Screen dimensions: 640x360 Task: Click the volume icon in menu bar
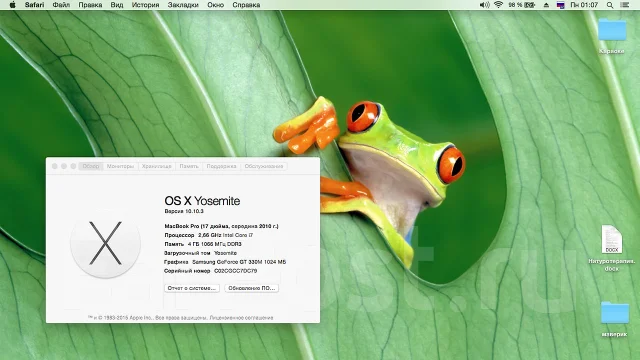click(x=484, y=5)
